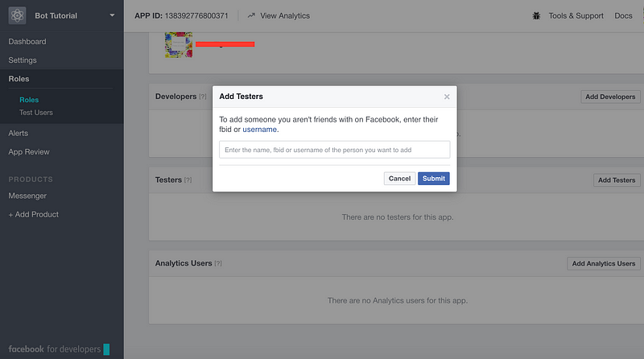Viewport: 644px width, 359px height.
Task: Submit the Add Testers dialog
Action: (434, 178)
